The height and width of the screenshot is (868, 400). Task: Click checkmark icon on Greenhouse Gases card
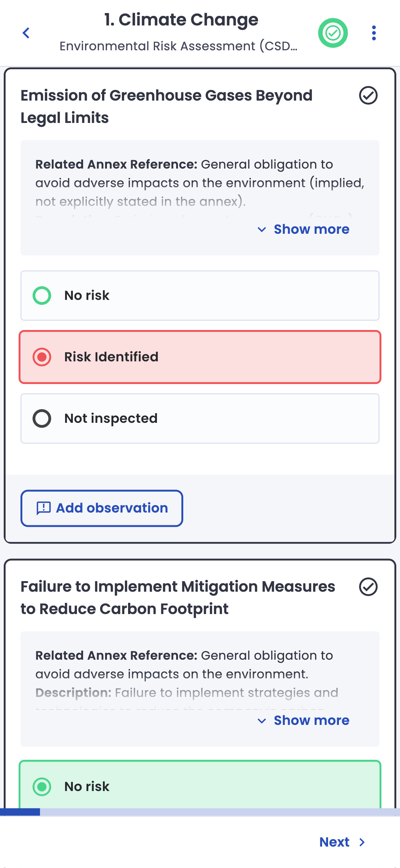coord(368,95)
